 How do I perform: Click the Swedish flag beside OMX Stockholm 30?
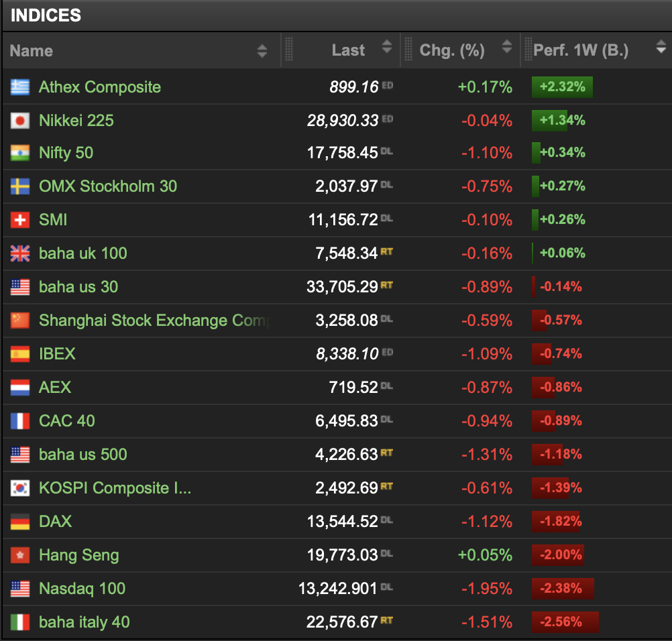(x=20, y=186)
